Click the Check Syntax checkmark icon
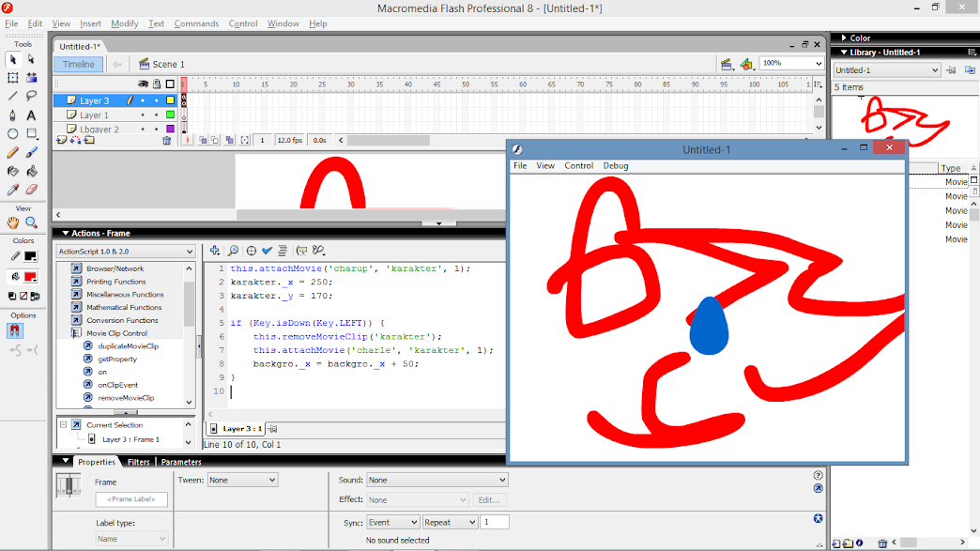Screen dimensions: 980x551 point(267,251)
